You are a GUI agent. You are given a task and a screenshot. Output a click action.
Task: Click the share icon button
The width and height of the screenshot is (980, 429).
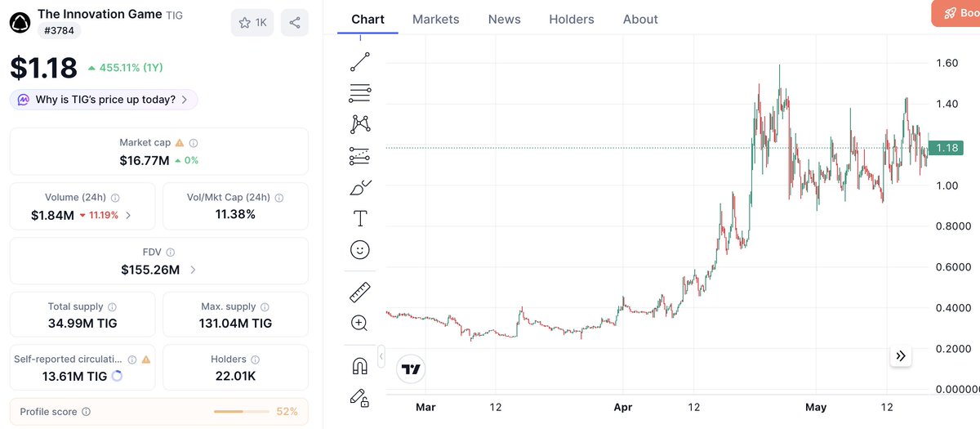295,23
